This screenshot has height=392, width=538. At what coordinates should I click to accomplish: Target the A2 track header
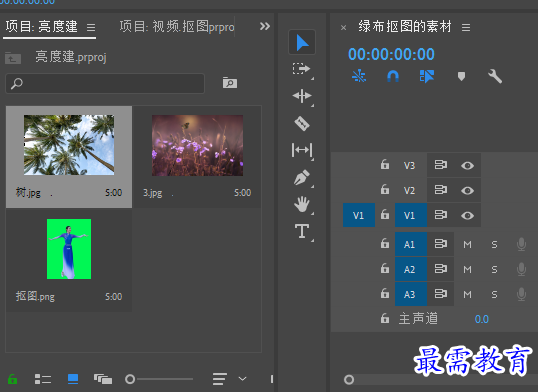(411, 269)
